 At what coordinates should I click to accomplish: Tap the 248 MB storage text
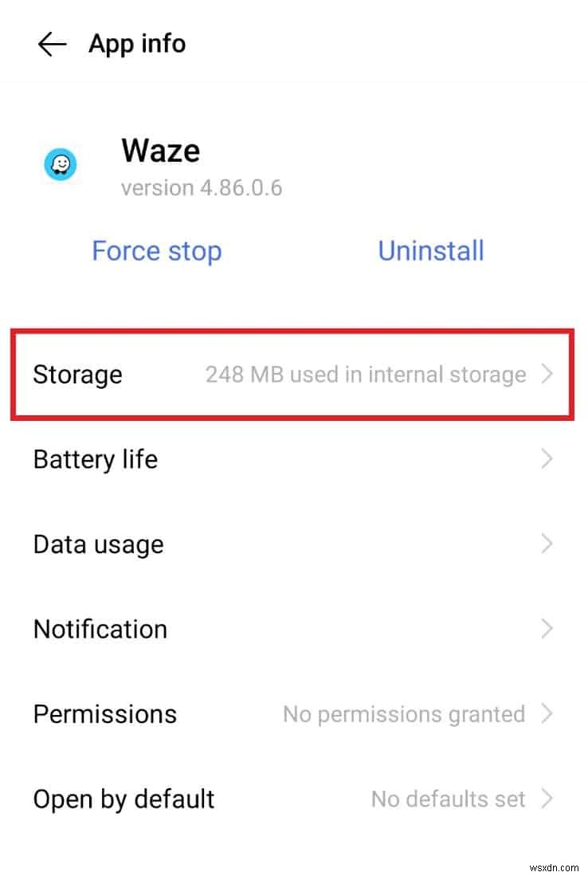[366, 374]
